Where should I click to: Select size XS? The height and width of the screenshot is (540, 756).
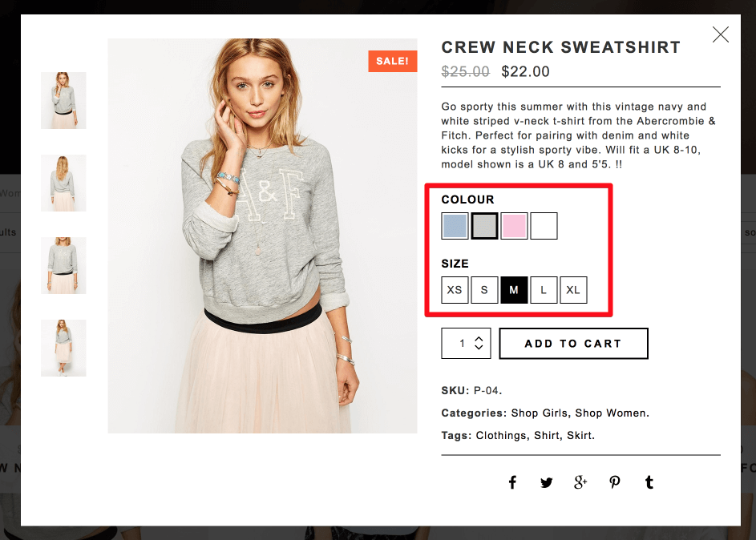[x=455, y=290]
